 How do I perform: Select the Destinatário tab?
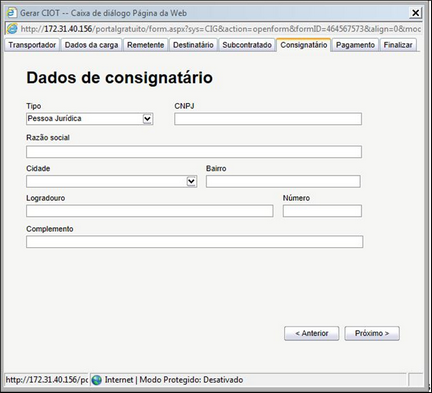pyautogui.click(x=193, y=45)
